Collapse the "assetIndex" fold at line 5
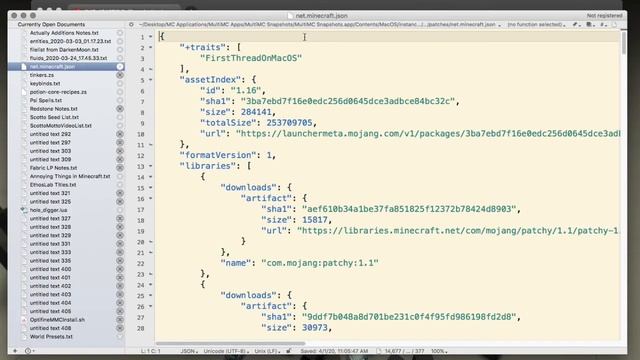 (151, 80)
